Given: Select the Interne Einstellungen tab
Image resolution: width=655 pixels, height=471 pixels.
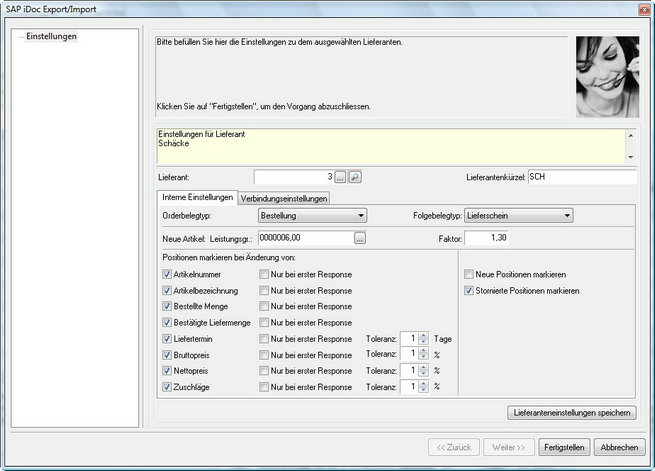Looking at the screenshot, I should (x=197, y=197).
